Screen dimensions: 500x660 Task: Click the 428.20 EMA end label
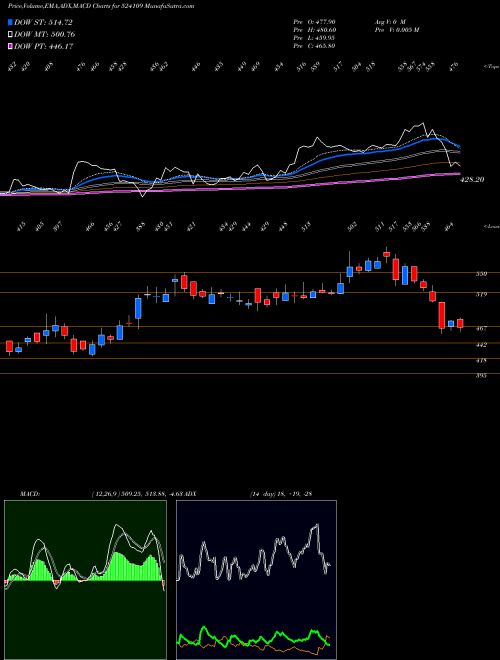tap(472, 180)
